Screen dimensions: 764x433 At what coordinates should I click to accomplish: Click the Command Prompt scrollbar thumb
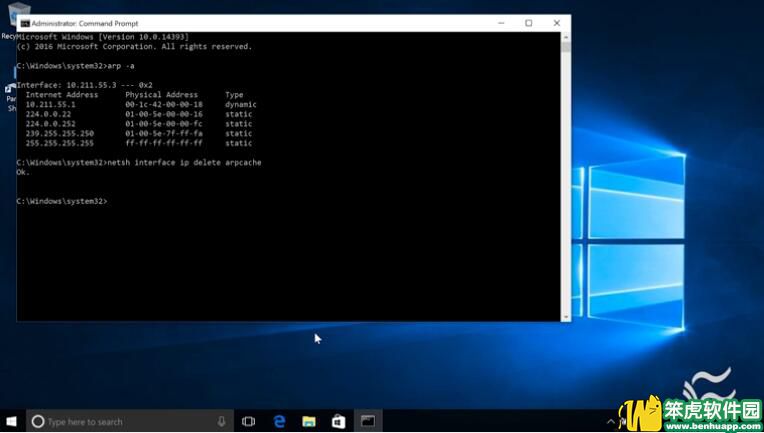pyautogui.click(x=566, y=47)
